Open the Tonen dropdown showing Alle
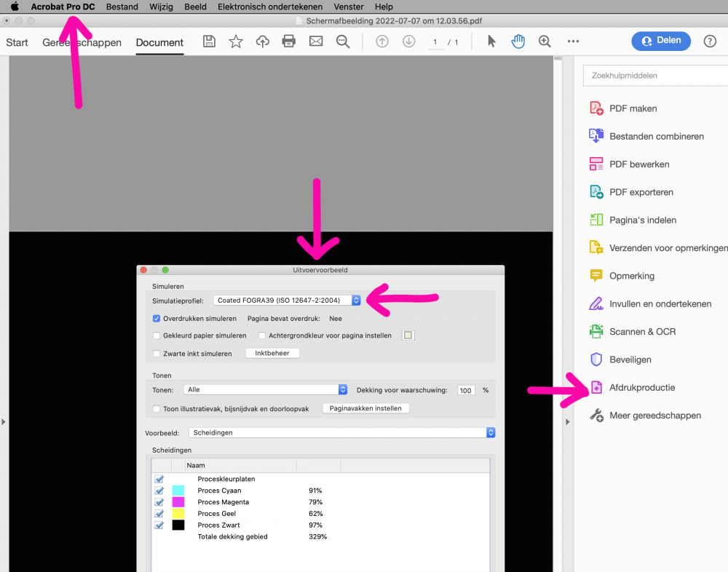728x572 pixels. [x=266, y=389]
